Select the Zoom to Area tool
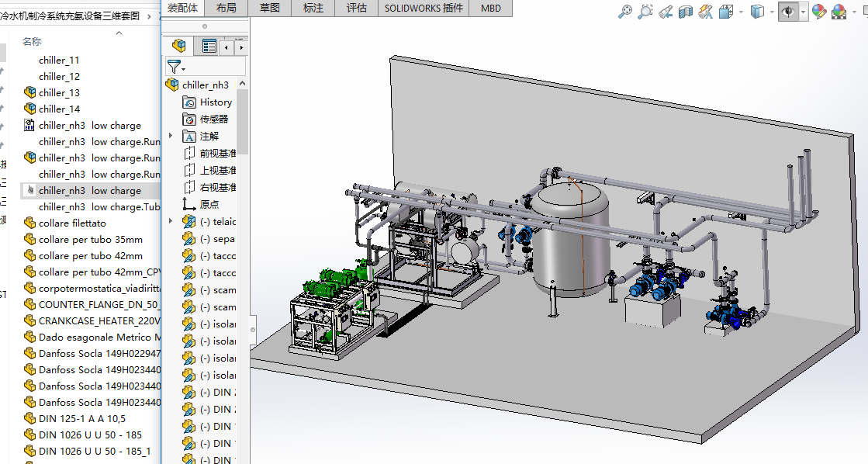The width and height of the screenshot is (868, 464). click(645, 11)
